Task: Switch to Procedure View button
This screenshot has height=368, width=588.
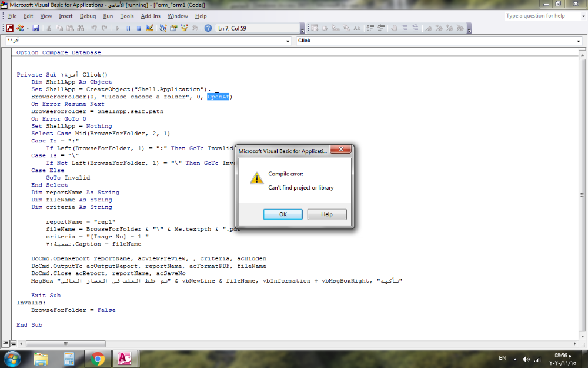Action: click(x=5, y=344)
